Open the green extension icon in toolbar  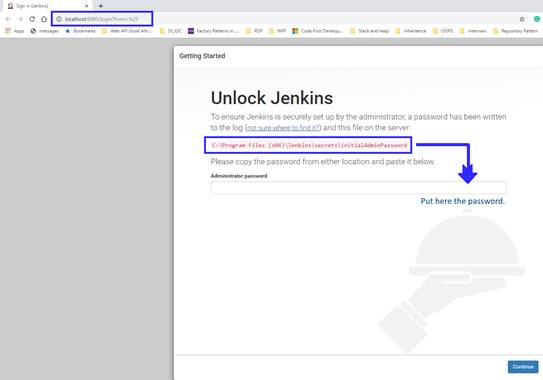[x=537, y=19]
